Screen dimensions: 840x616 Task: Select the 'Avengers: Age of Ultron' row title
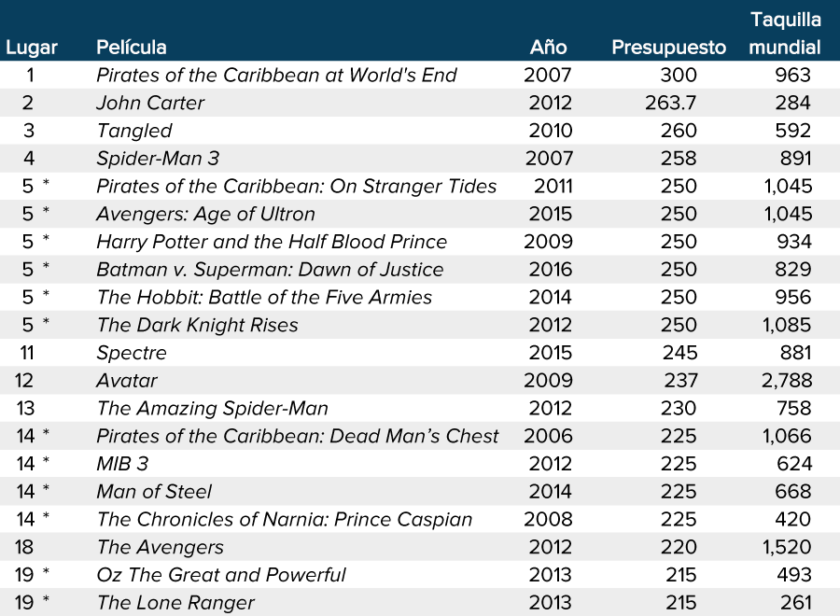[205, 214]
